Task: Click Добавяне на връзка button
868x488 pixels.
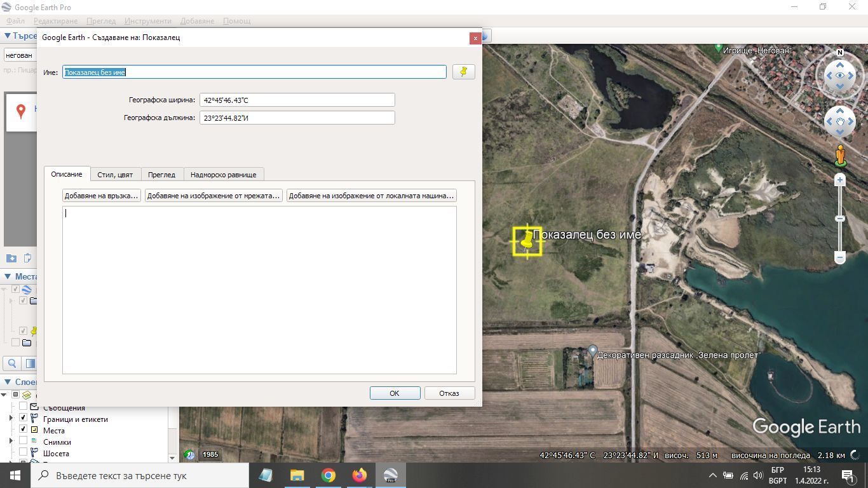Action: (102, 196)
